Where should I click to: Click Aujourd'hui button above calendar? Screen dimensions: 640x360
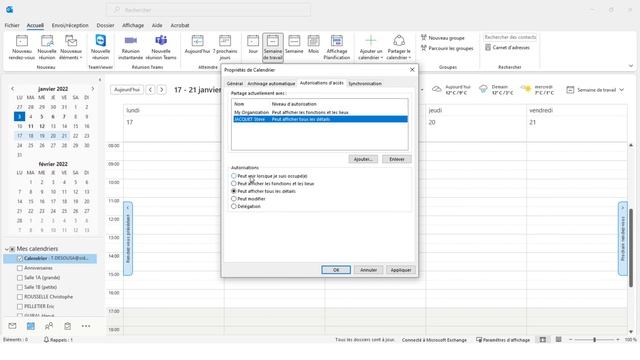coord(127,89)
